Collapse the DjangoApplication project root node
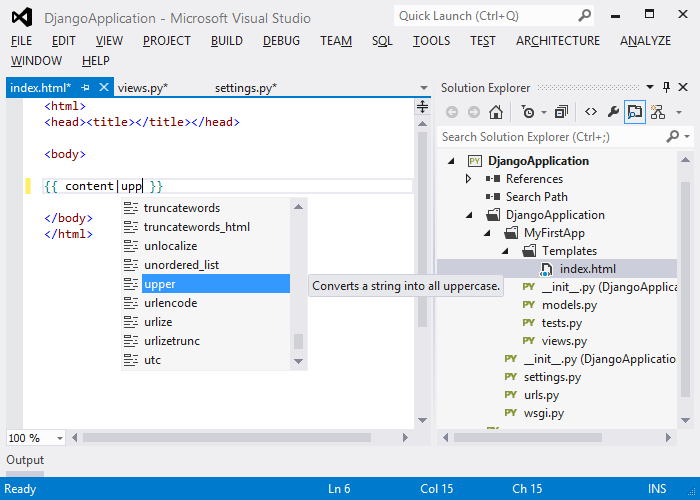Screen dimensions: 700x500 pos(451,161)
